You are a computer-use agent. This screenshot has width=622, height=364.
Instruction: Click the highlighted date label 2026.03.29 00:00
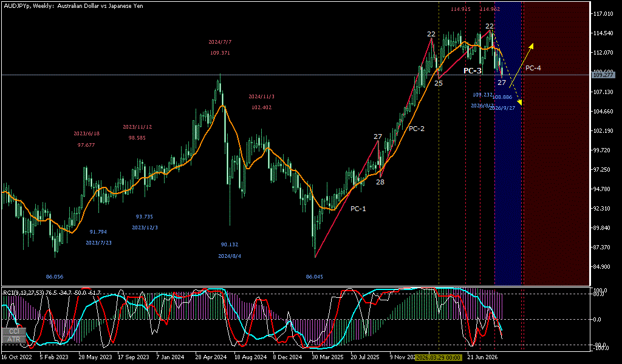[438, 357]
